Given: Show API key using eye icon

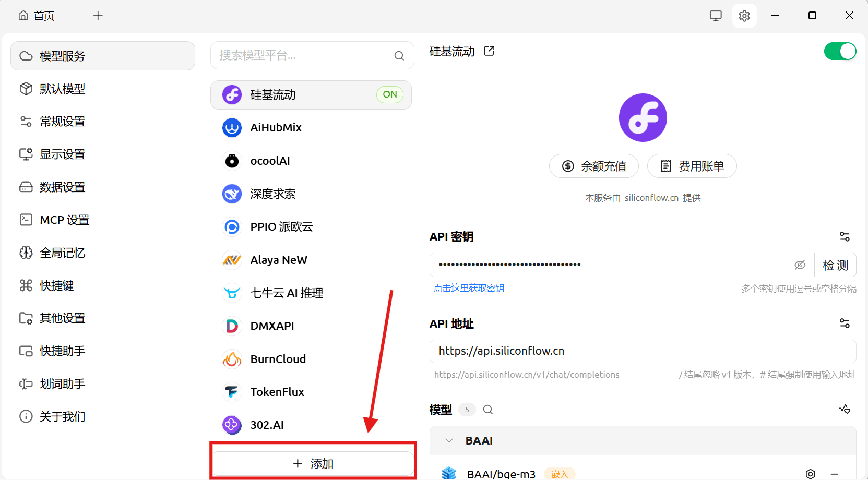Looking at the screenshot, I should [800, 265].
